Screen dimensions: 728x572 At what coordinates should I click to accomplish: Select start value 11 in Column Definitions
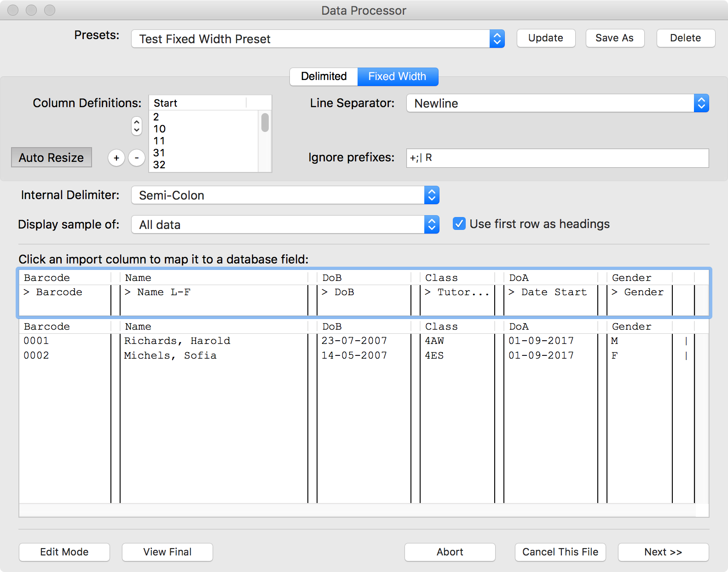pyautogui.click(x=204, y=141)
